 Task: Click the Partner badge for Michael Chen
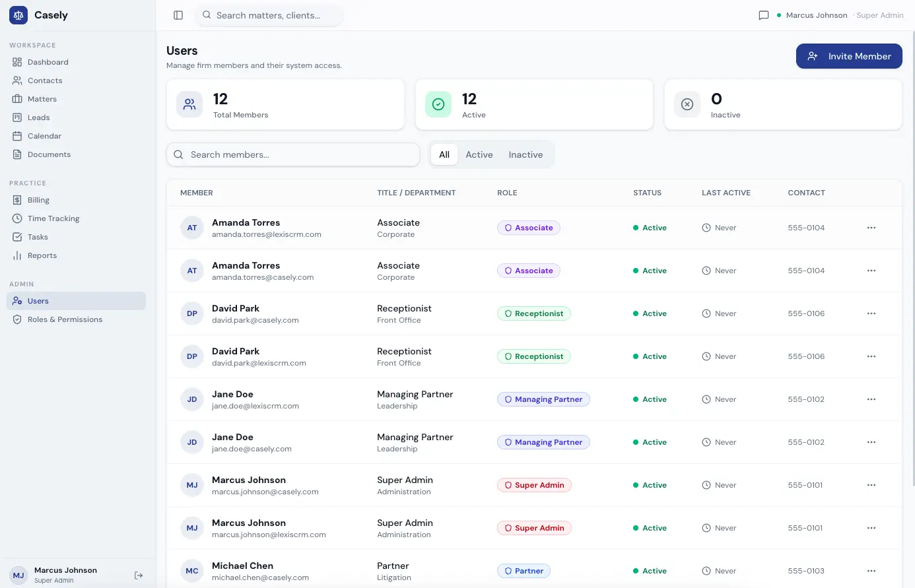click(524, 571)
